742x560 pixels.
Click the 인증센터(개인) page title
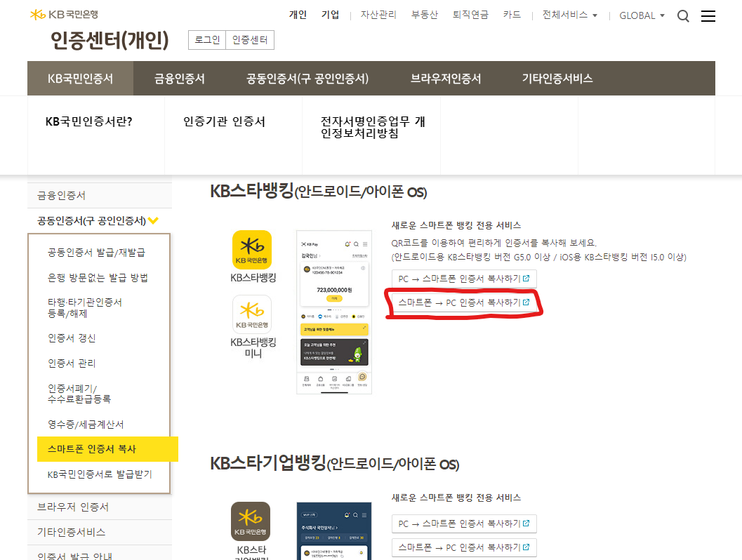(110, 40)
